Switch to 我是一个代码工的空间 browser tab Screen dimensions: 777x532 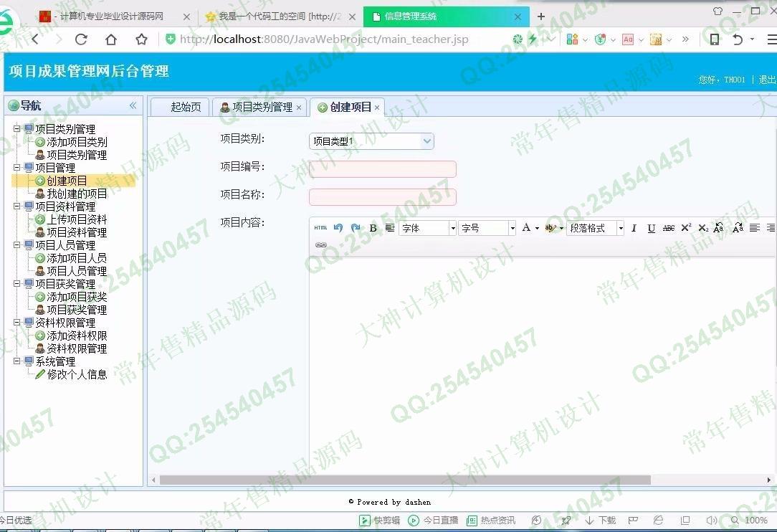(280, 16)
